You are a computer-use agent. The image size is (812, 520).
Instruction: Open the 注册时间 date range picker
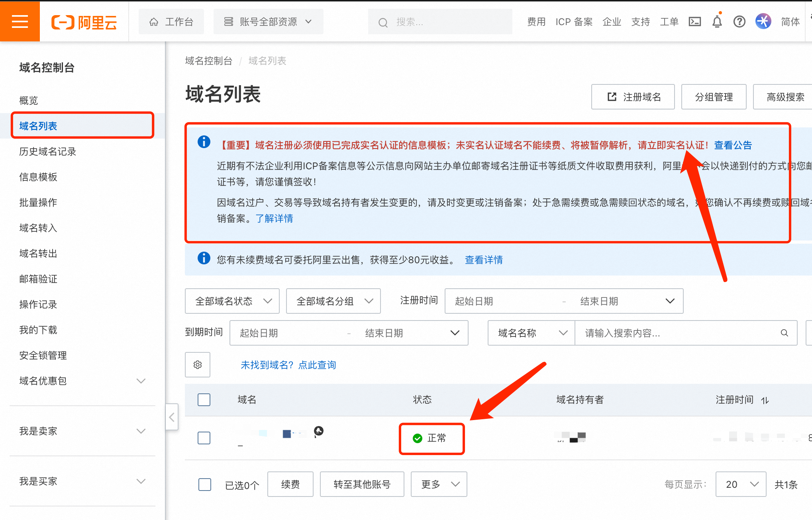564,301
